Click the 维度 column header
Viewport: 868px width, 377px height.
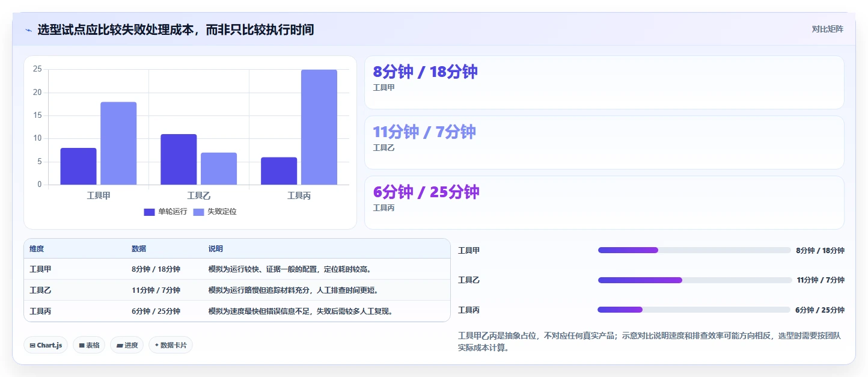37,249
